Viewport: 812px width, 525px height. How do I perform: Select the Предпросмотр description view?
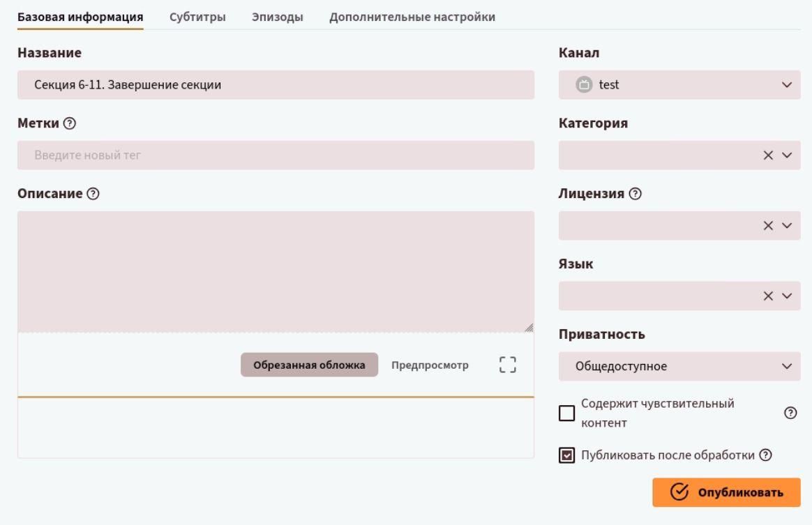click(430, 365)
